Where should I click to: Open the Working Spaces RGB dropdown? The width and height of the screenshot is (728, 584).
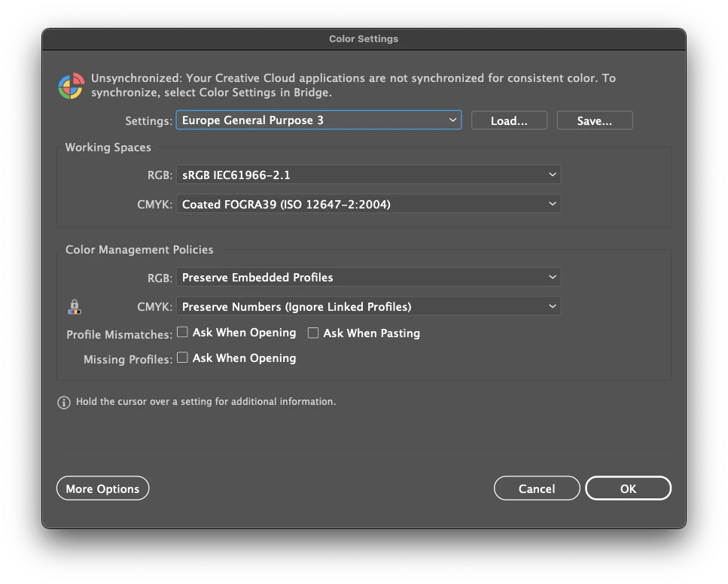[369, 175]
